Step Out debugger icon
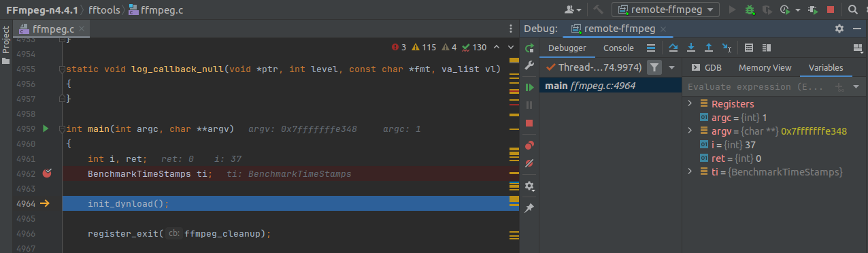The width and height of the screenshot is (868, 253). (709, 48)
